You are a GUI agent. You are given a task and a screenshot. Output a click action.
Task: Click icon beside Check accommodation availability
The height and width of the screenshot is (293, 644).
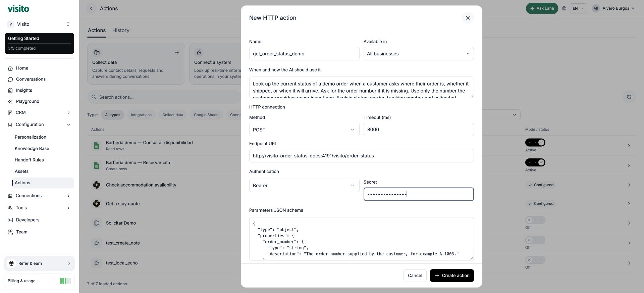point(97,185)
